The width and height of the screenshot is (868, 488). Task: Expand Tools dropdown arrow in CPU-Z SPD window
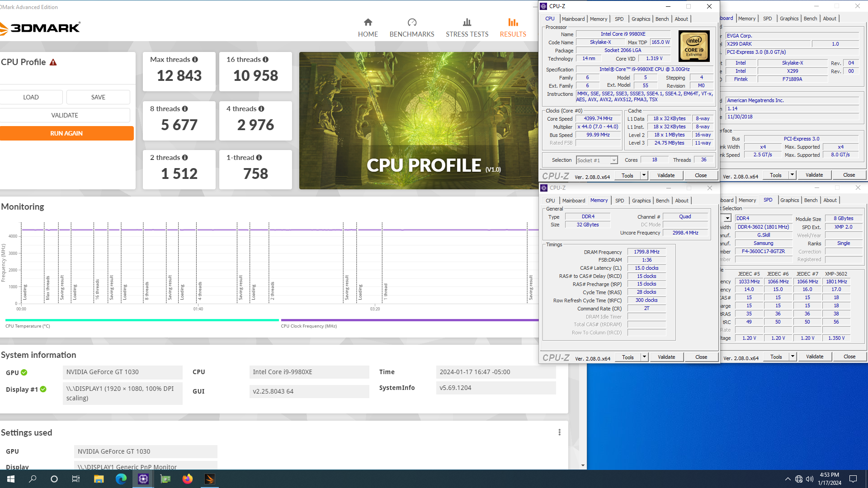point(793,357)
